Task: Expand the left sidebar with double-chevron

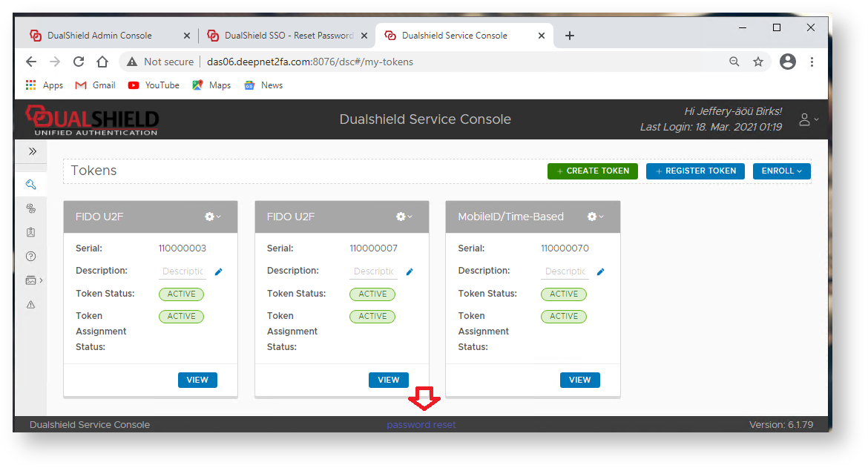Action: [x=33, y=151]
